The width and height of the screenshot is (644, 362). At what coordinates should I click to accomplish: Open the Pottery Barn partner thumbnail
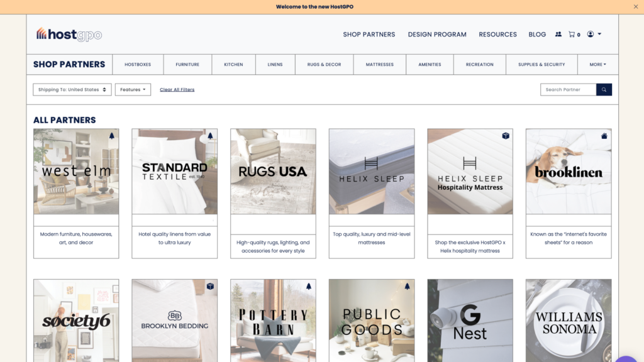pyautogui.click(x=273, y=321)
